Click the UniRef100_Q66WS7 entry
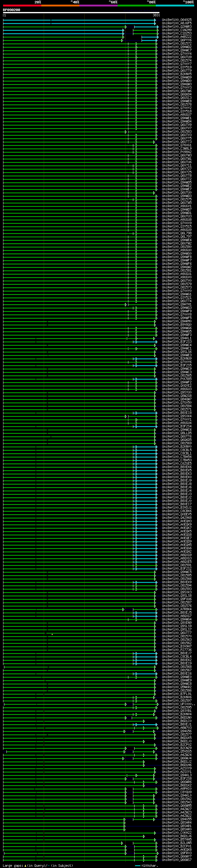Screen dimensions: 197x868 click(177, 860)
